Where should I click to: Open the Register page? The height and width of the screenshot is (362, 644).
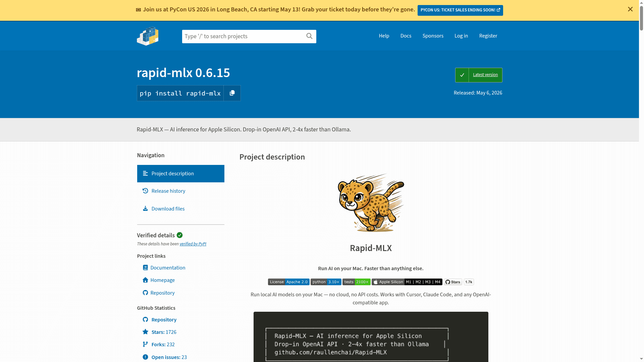pyautogui.click(x=488, y=36)
